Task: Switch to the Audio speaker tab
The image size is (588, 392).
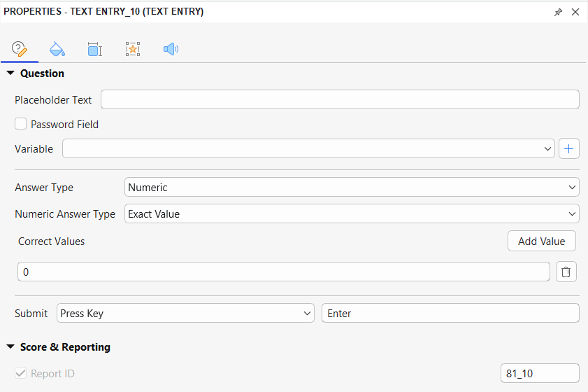Action: click(x=171, y=49)
